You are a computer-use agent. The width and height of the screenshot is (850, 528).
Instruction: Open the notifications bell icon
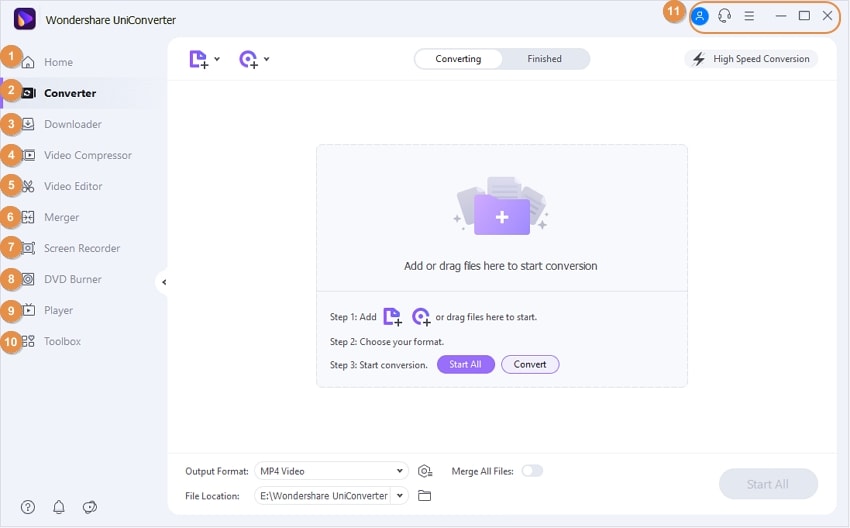(x=59, y=507)
